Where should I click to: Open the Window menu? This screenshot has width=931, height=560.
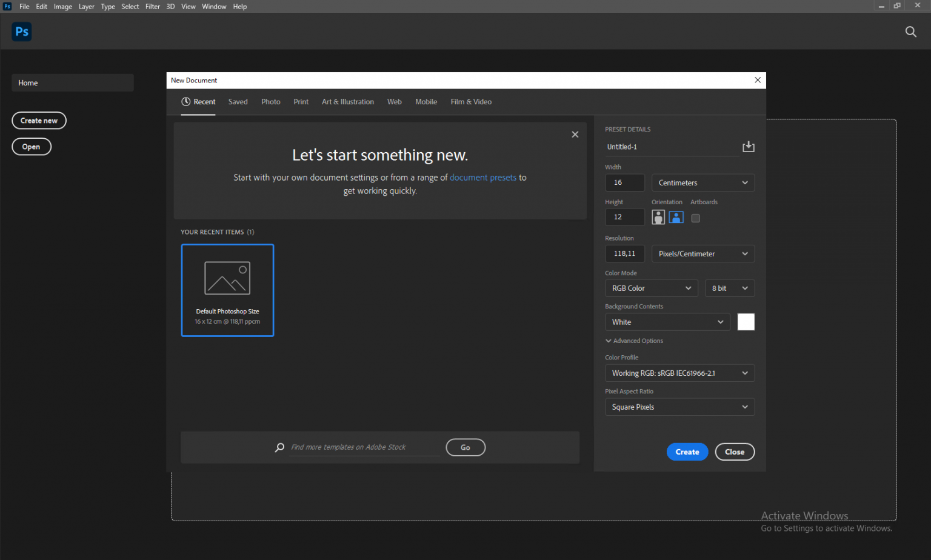[214, 7]
